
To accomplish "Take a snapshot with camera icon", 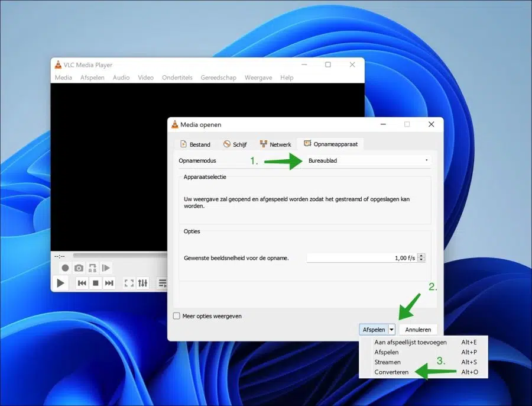I will click(79, 268).
